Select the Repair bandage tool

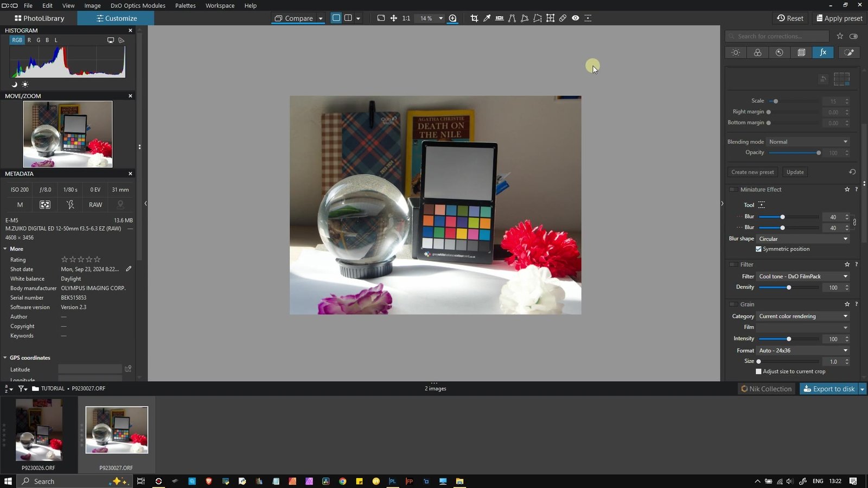[x=563, y=18]
